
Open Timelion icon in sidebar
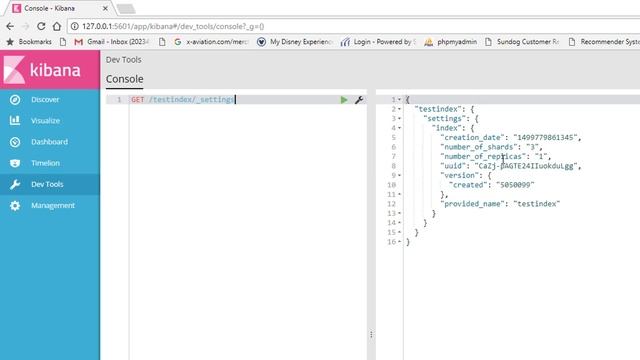(x=15, y=163)
